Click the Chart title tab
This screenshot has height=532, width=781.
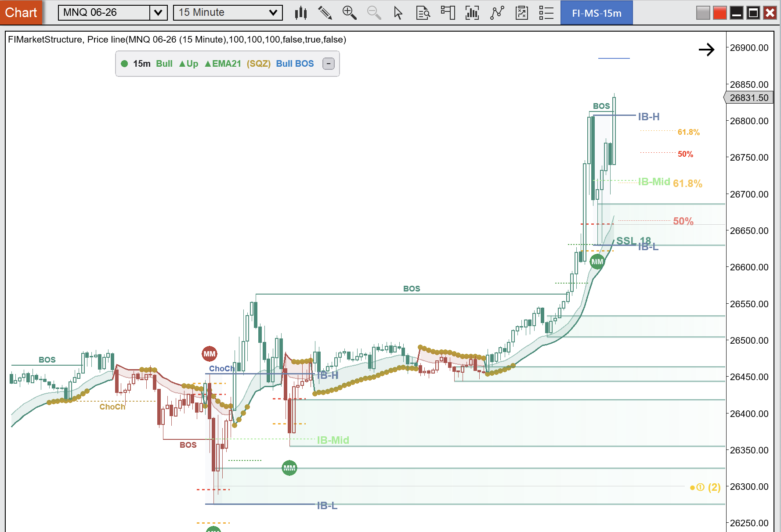(21, 12)
